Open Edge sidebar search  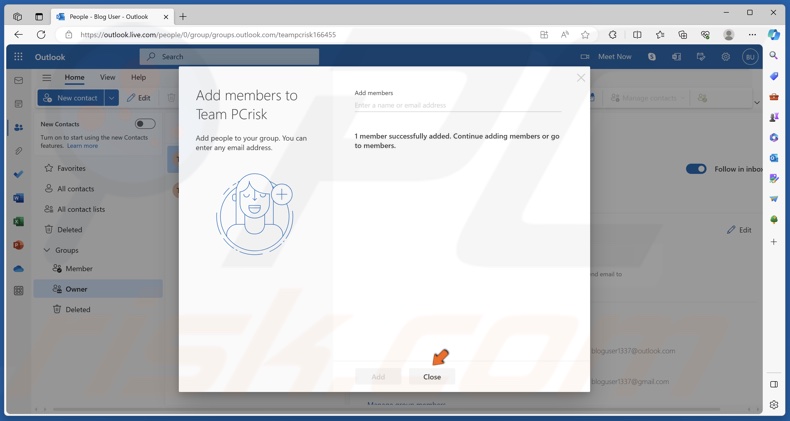click(773, 55)
